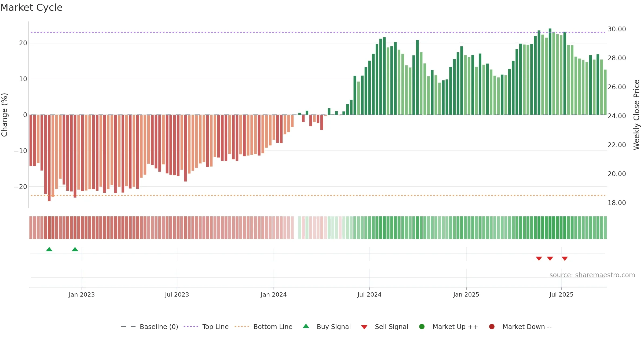Click the last sell signal marker after Jul 2025
The image size is (644, 362).
coord(565,258)
